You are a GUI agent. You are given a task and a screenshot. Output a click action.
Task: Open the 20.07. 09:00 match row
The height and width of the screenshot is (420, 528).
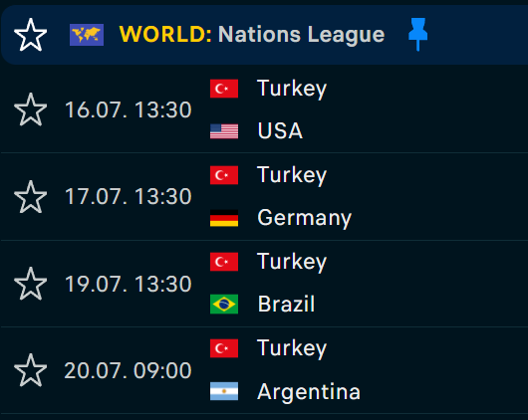(x=264, y=370)
